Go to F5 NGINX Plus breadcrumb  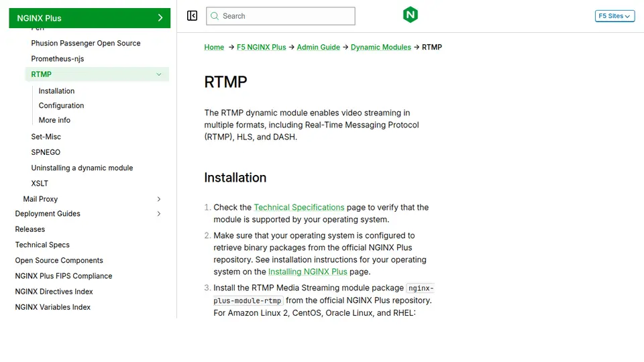tap(261, 47)
